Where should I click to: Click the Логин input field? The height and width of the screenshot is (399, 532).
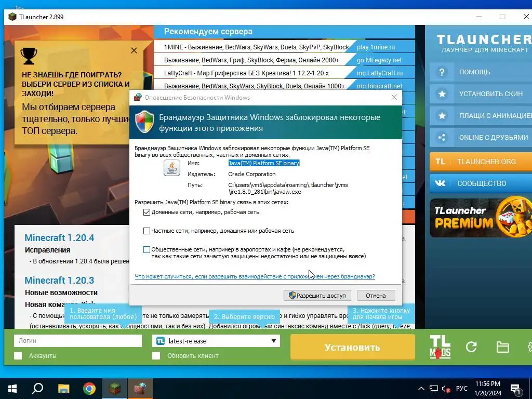pyautogui.click(x=78, y=341)
